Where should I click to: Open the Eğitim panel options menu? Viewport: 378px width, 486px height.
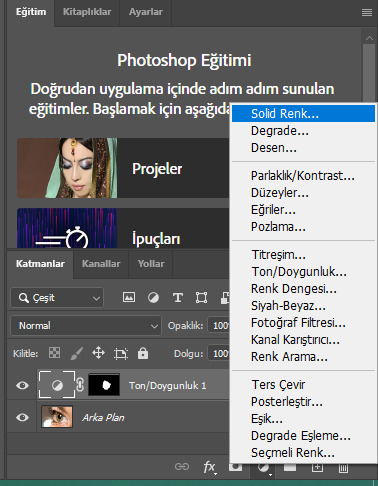pos(367,13)
